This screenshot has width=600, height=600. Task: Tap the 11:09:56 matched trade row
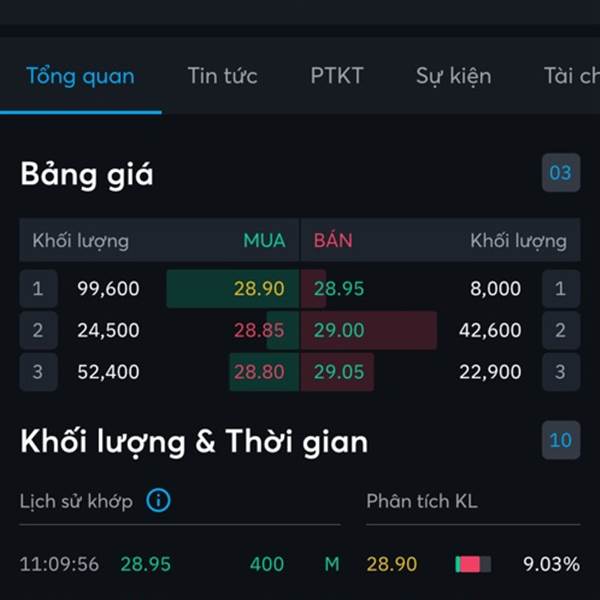(x=180, y=564)
